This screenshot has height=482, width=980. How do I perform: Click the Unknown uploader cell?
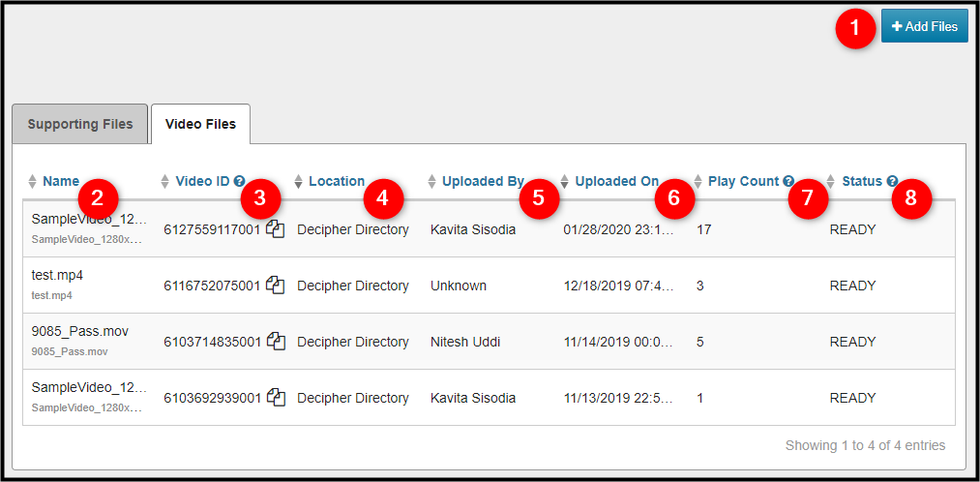pyautogui.click(x=459, y=286)
